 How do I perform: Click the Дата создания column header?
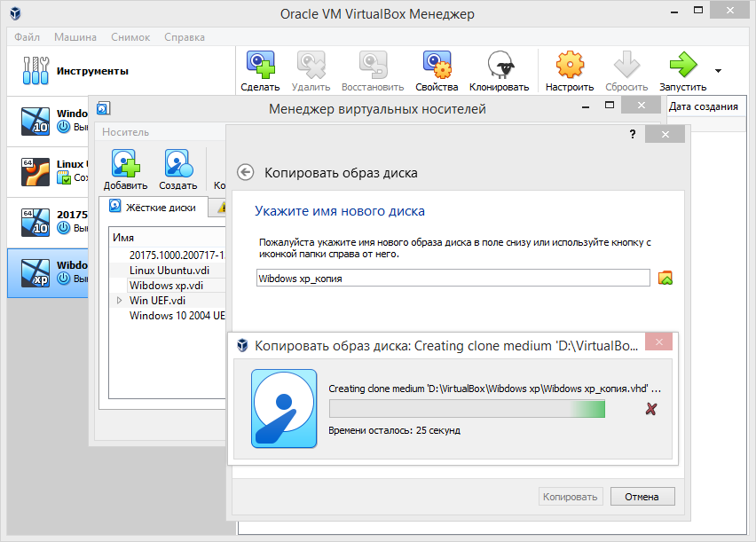pos(704,106)
